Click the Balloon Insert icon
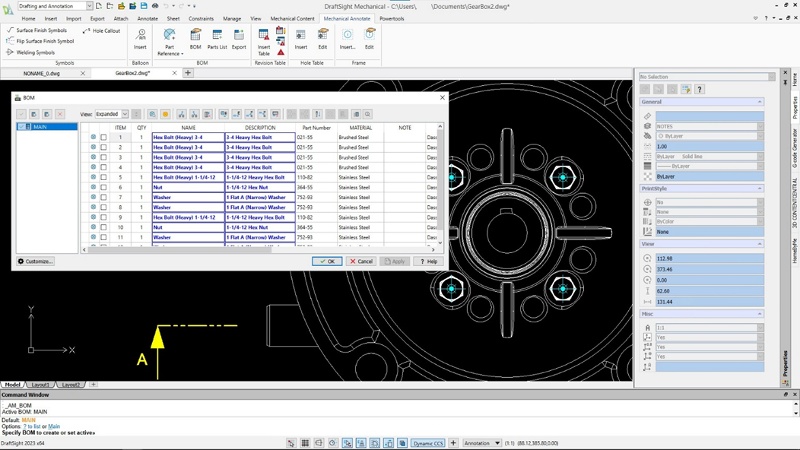 [x=140, y=38]
